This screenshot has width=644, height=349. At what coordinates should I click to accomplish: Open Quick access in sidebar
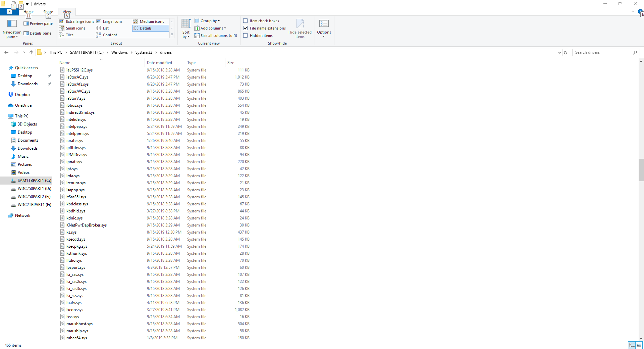click(26, 68)
